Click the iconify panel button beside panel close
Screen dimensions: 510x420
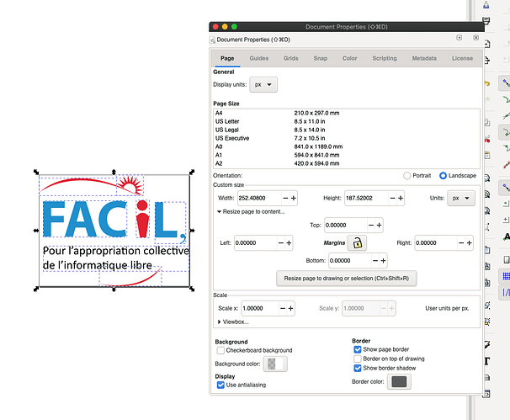pyautogui.click(x=459, y=39)
